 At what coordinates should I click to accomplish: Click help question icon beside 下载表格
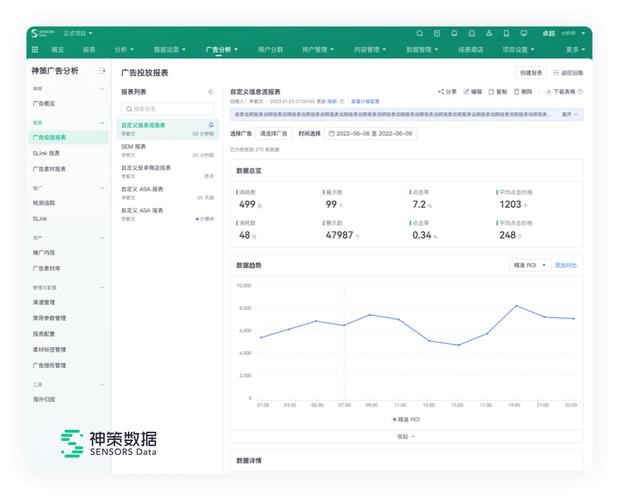tap(580, 92)
